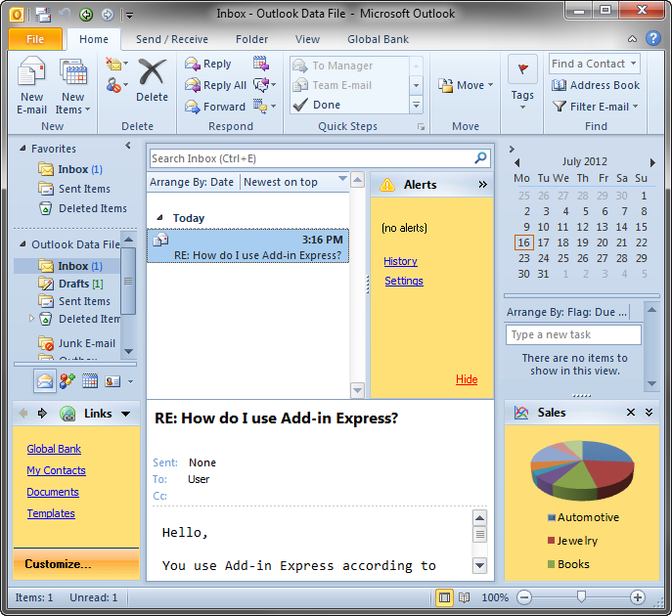The image size is (672, 616).
Task: Collapse the Outlook Data File tree
Action: click(x=22, y=244)
